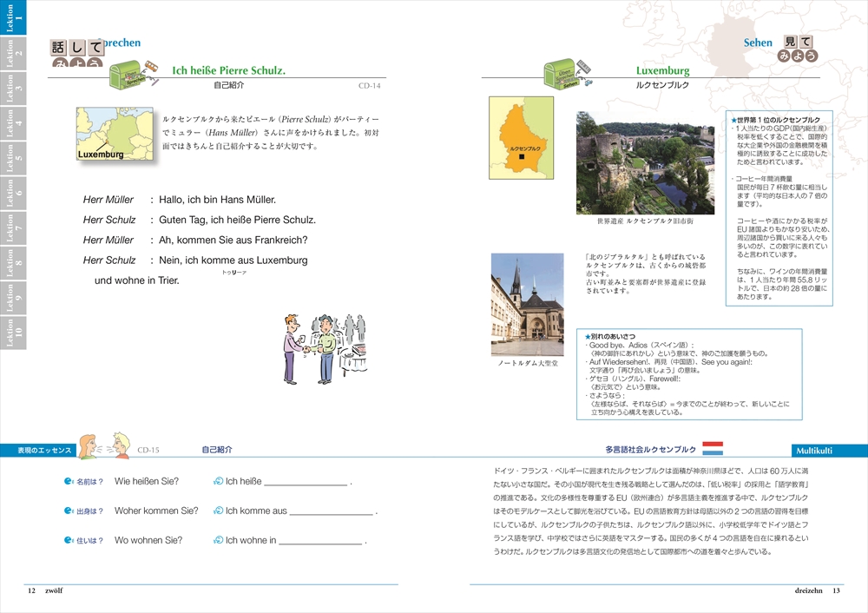Viewport: 868px width, 613px height.
Task: Click the トゥリーア reading above Trier
Action: (234, 273)
